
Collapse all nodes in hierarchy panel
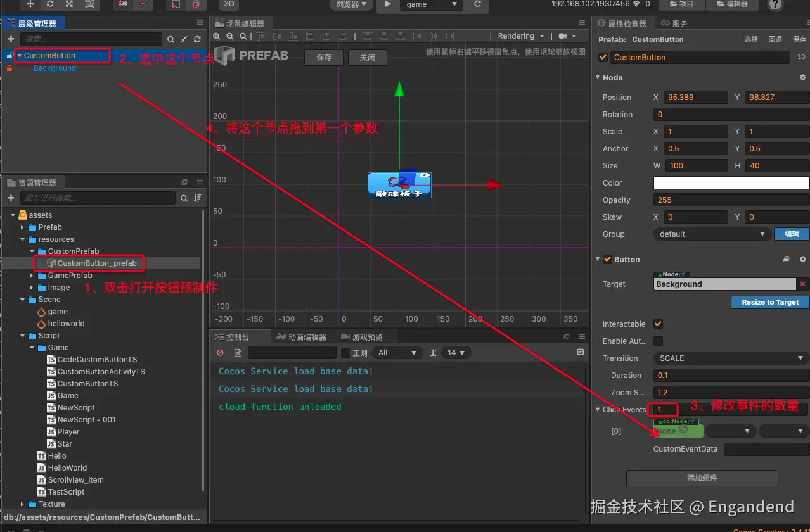click(184, 39)
